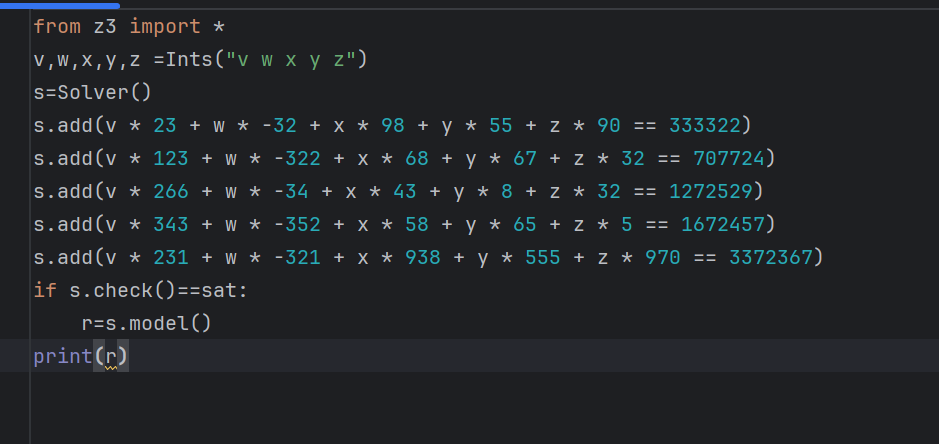
Task: Click the variable r inside print
Action: [111, 357]
